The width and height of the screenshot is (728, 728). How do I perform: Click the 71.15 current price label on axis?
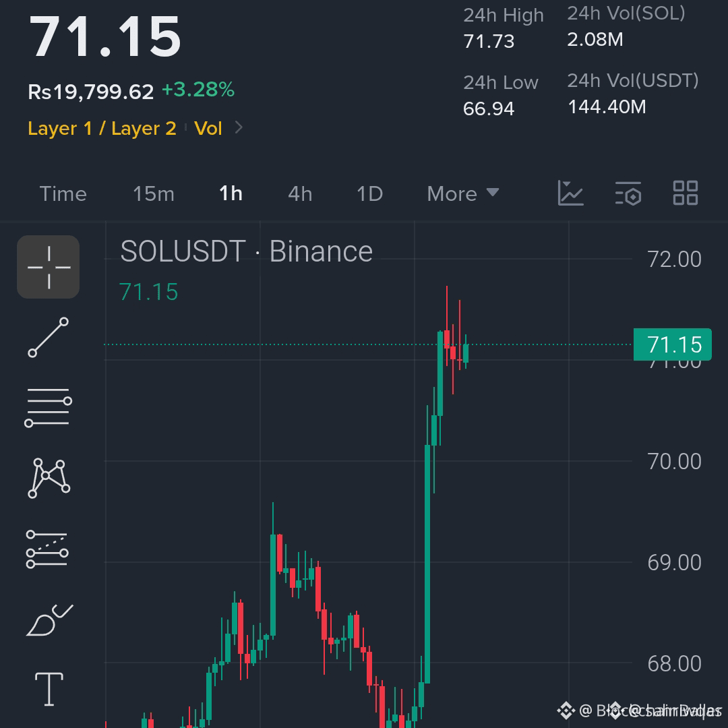[x=672, y=344]
